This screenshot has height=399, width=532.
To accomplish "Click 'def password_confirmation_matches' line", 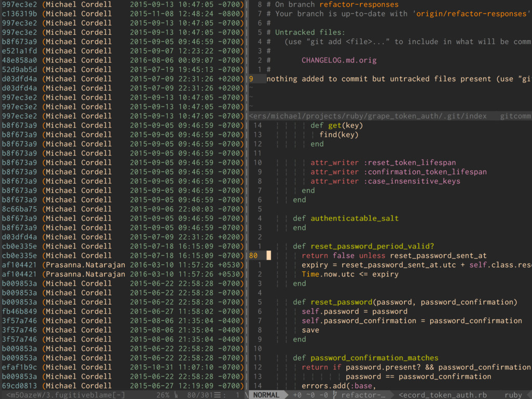I will point(366,358).
